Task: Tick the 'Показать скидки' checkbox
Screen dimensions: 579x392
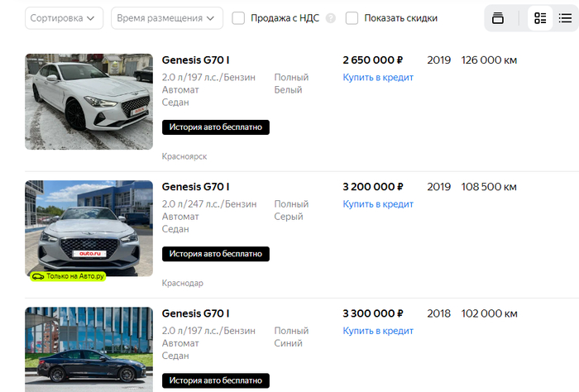Action: [x=352, y=18]
